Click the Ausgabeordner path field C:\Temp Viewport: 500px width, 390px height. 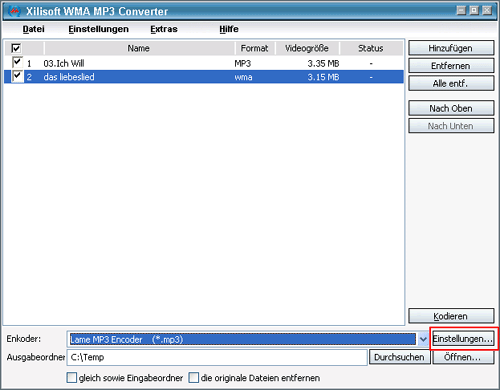click(x=217, y=357)
